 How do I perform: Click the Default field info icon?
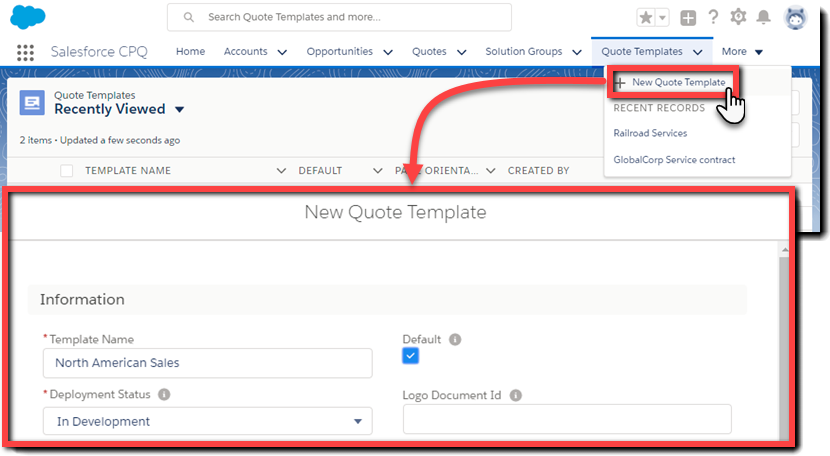coord(455,340)
